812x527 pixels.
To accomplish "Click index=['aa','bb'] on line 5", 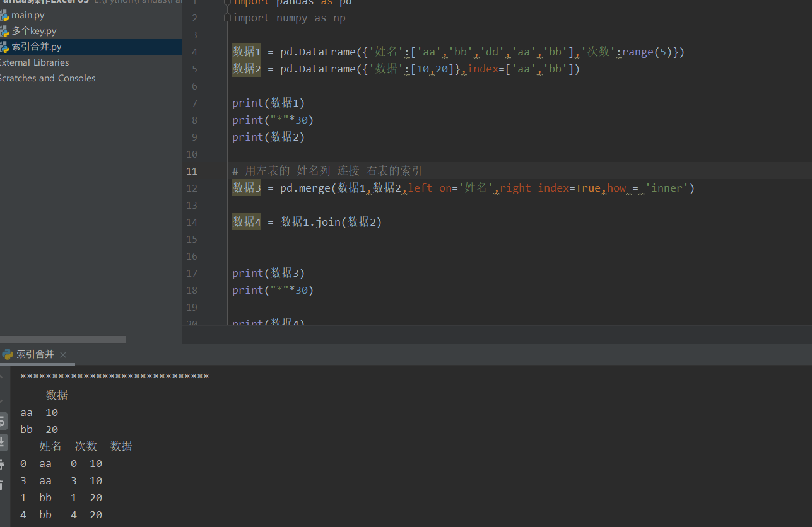I will (x=520, y=69).
